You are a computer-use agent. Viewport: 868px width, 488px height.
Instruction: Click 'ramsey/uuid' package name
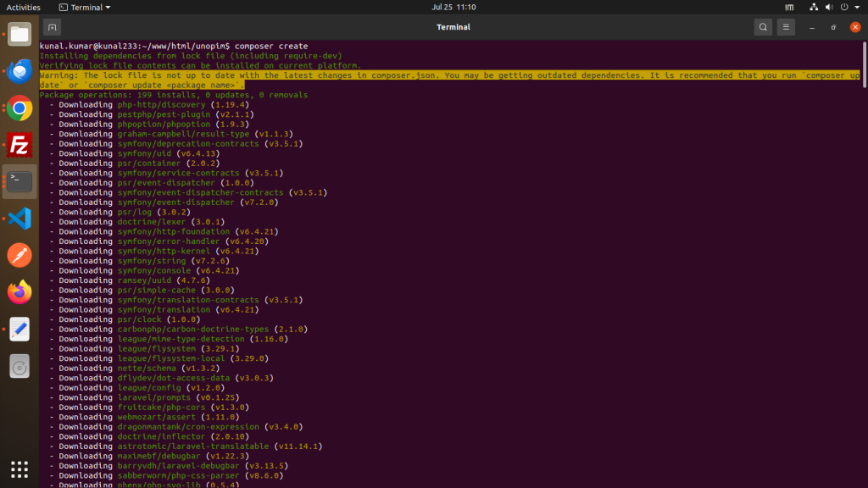click(144, 280)
